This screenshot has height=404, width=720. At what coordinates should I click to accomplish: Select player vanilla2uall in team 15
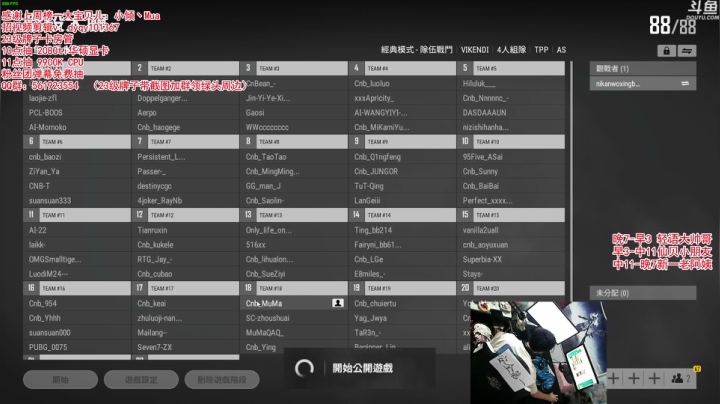pyautogui.click(x=511, y=230)
